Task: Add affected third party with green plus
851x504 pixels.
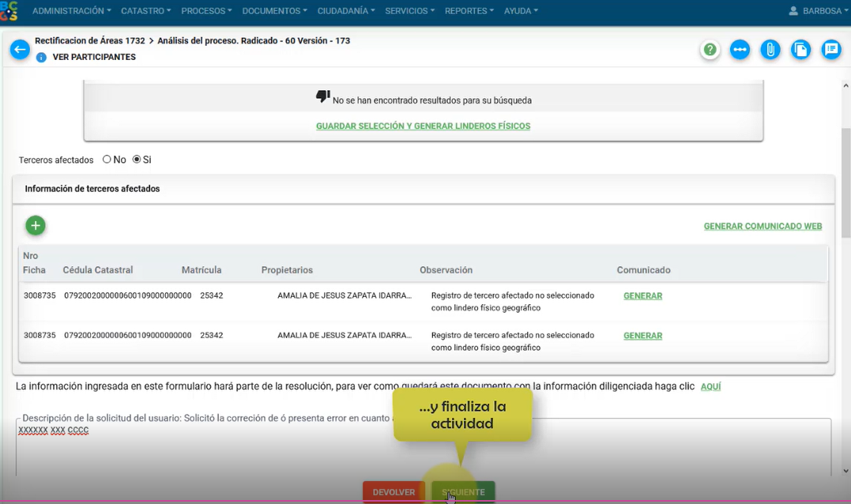Action: (x=36, y=226)
